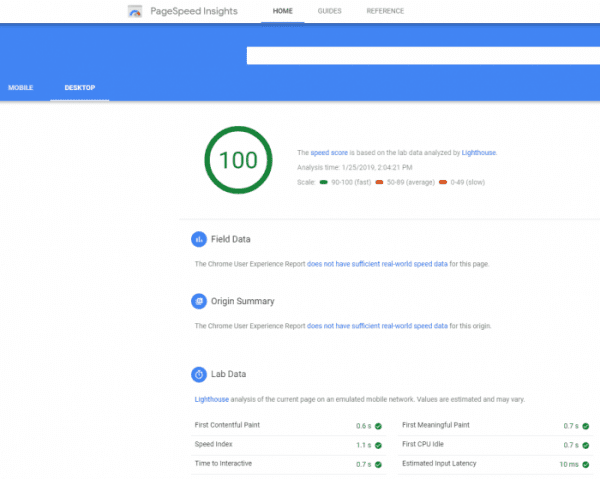Click the First Meaningful Paint label
This screenshot has width=600, height=479.
(x=436, y=425)
